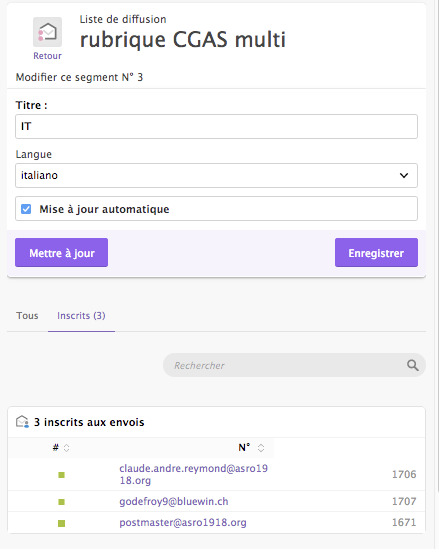Click the chevron of the Langue dropdown

click(404, 175)
